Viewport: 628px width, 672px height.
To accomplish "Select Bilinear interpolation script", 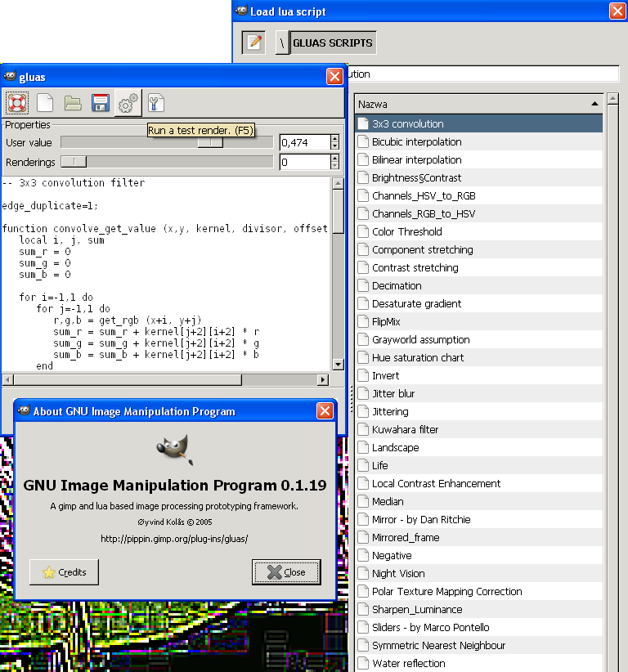I will pyautogui.click(x=478, y=160).
